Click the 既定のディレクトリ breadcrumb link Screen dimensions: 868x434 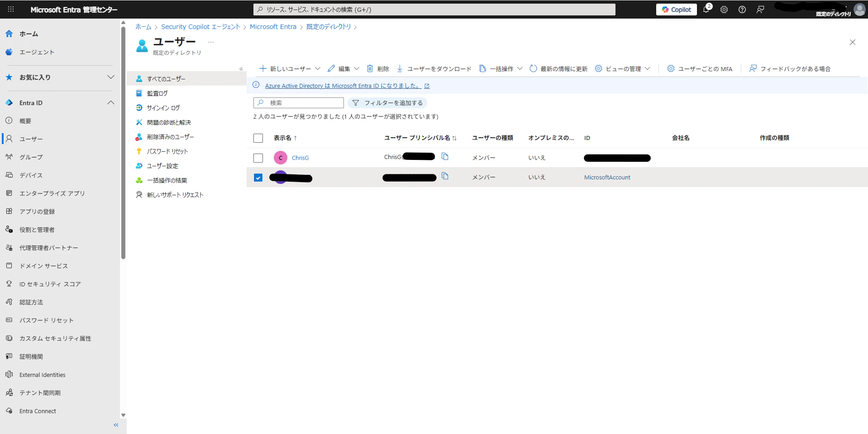[329, 27]
